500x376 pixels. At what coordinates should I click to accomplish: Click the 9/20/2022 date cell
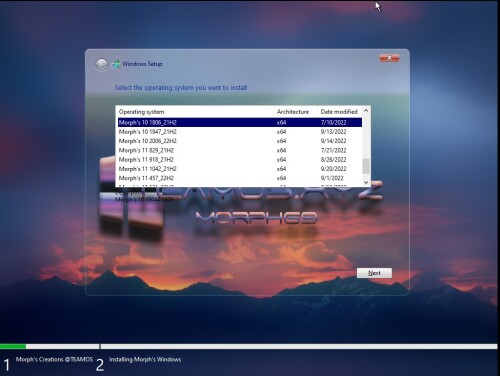333,169
